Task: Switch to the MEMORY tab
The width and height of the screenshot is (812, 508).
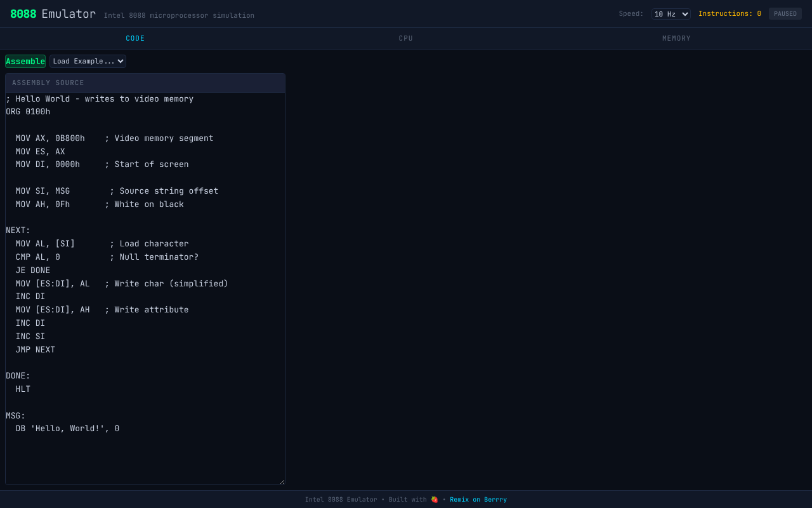Action: 676,39
